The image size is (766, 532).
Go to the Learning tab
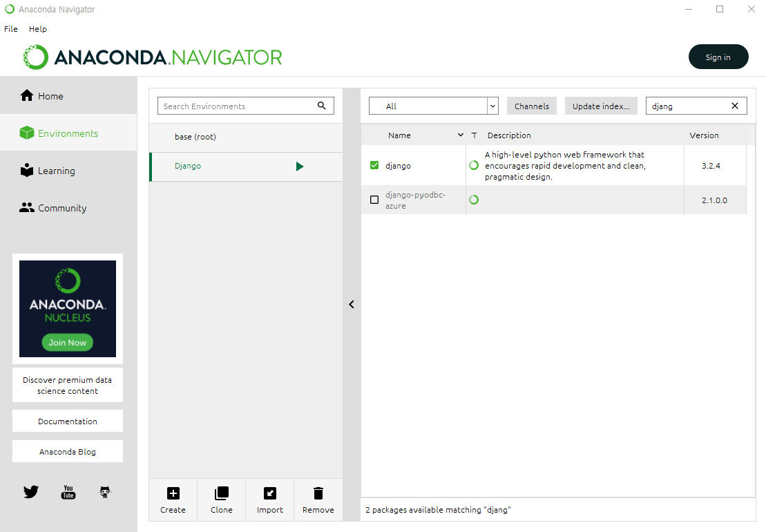click(x=68, y=171)
